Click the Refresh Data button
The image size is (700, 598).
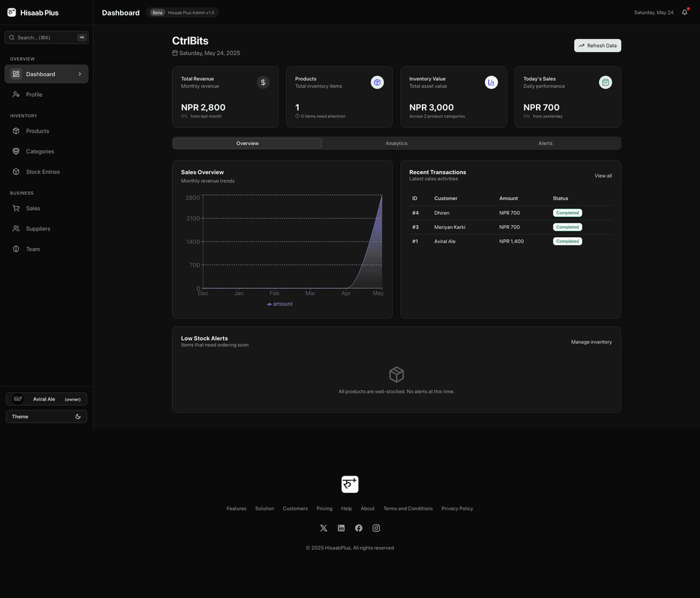[x=597, y=45]
